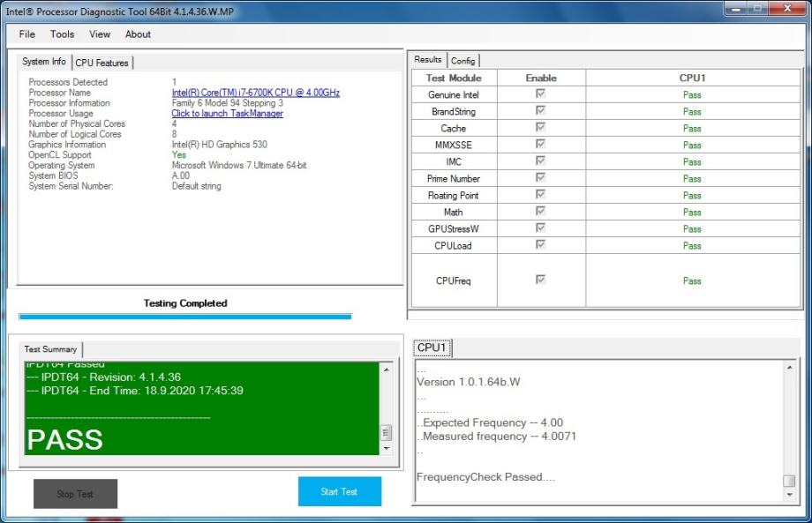Switch to the Config tab
Viewport: 812px width, 523px height.
pyautogui.click(x=463, y=61)
